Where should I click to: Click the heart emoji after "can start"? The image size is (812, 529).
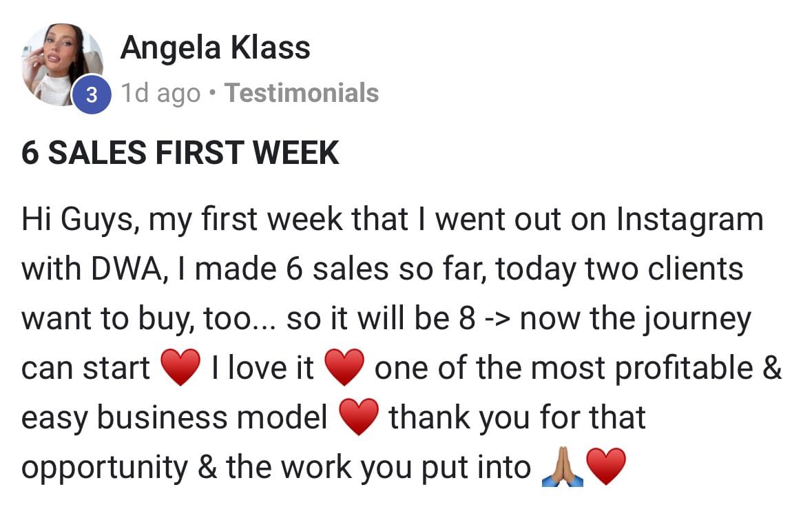coord(180,367)
